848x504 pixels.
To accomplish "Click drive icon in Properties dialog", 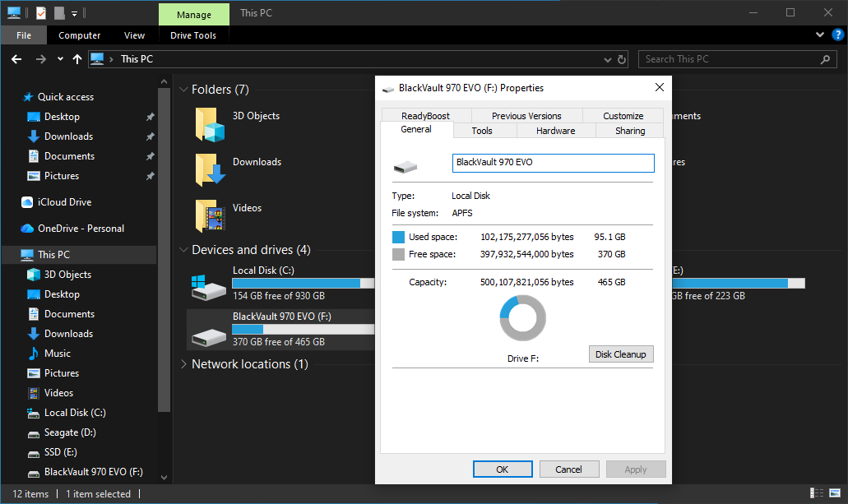I will pos(405,167).
